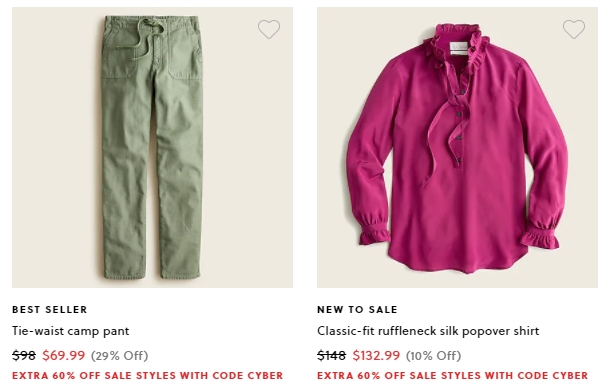This screenshot has height=388, width=606.
Task: Open the green camp pant product image
Action: coord(152,147)
